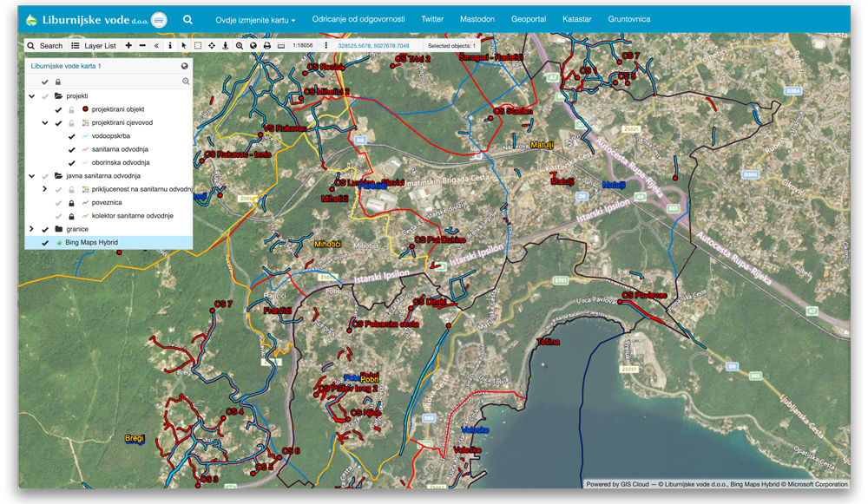
Task: Click the print map icon
Action: coord(267,45)
